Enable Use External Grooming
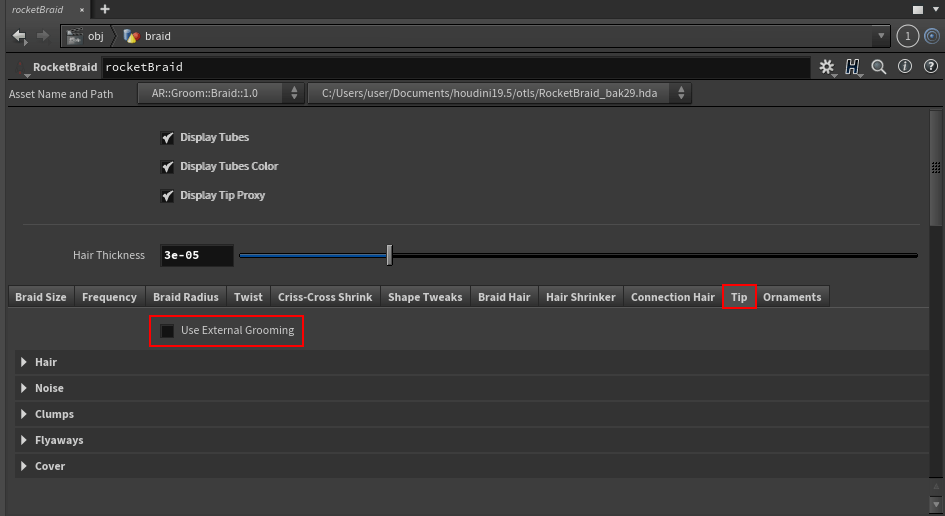 [x=167, y=331]
